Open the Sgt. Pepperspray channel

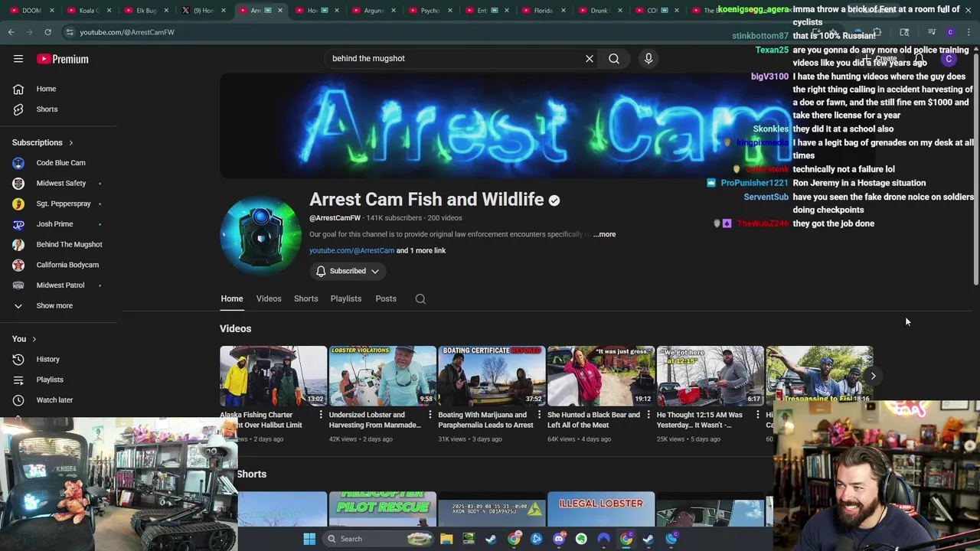pos(63,204)
